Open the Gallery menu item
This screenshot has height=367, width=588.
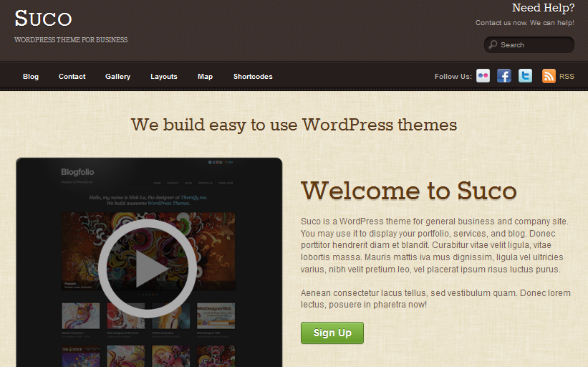point(117,76)
